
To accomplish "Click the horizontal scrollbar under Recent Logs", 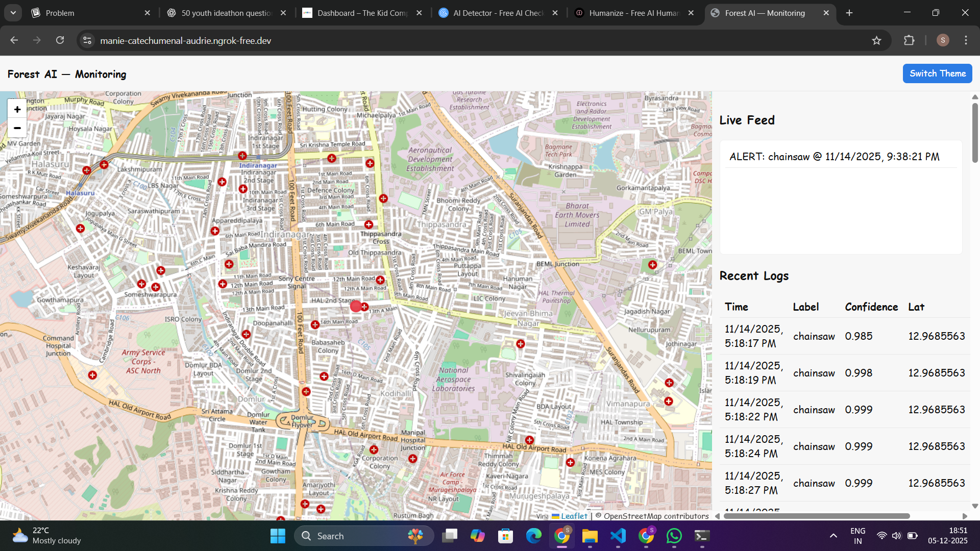I will pyautogui.click(x=817, y=516).
